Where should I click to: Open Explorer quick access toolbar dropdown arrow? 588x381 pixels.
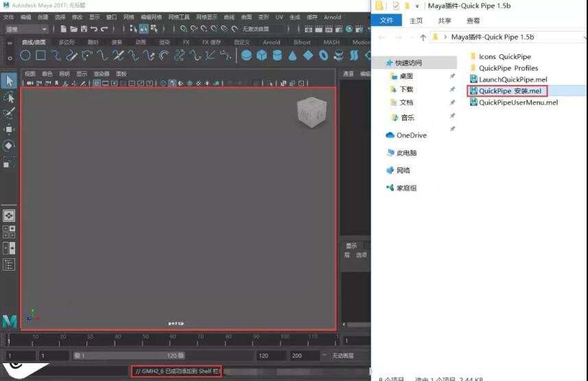click(417, 6)
